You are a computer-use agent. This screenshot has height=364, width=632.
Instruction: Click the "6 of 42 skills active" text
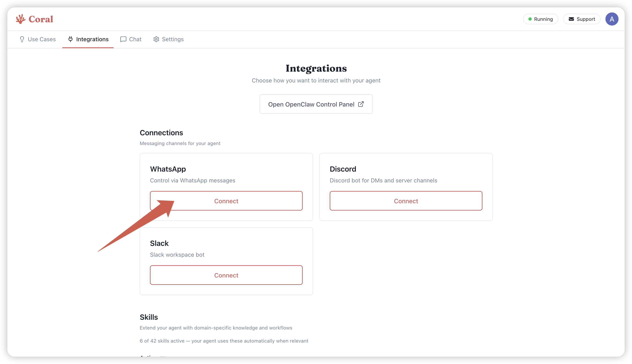[x=224, y=341]
